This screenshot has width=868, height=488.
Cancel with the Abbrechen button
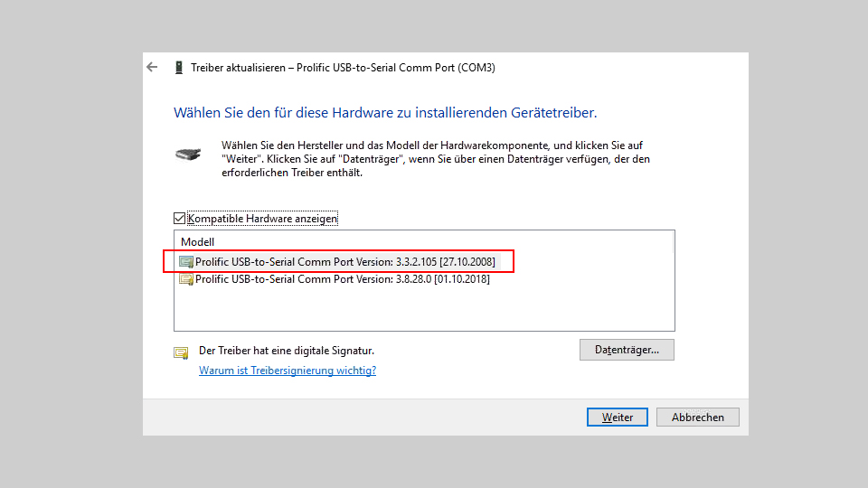(697, 418)
